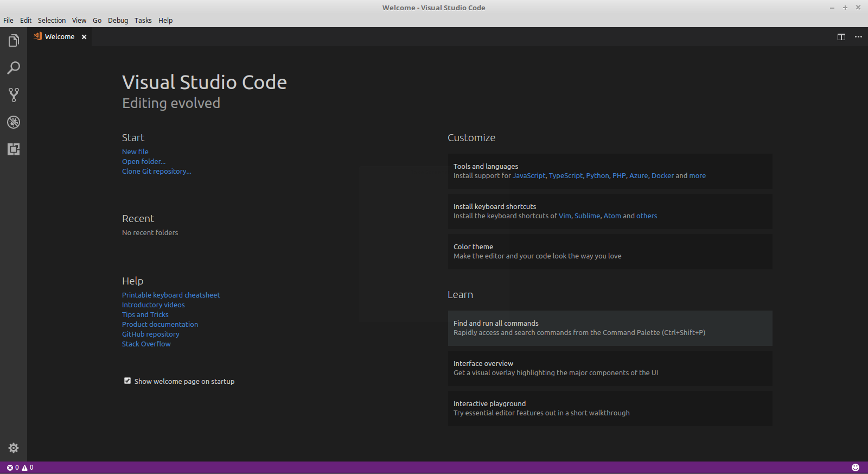Image resolution: width=868 pixels, height=474 pixels.
Task: Click the New file link
Action: coord(135,151)
